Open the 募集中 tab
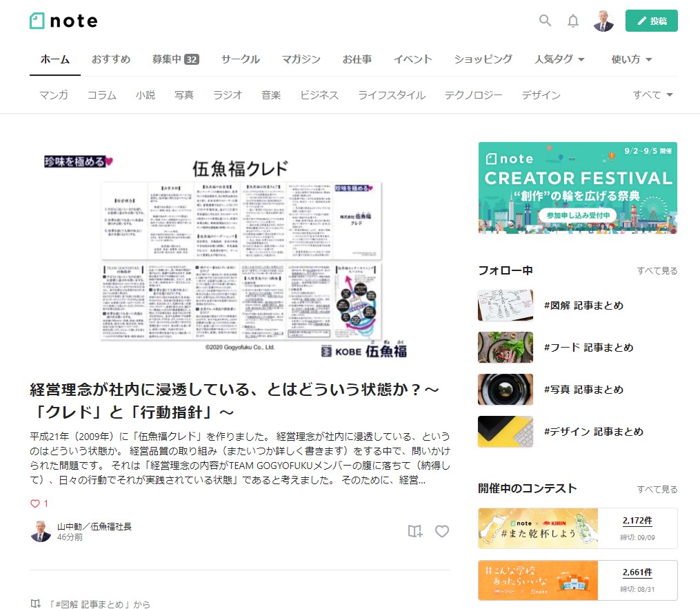 (x=175, y=59)
